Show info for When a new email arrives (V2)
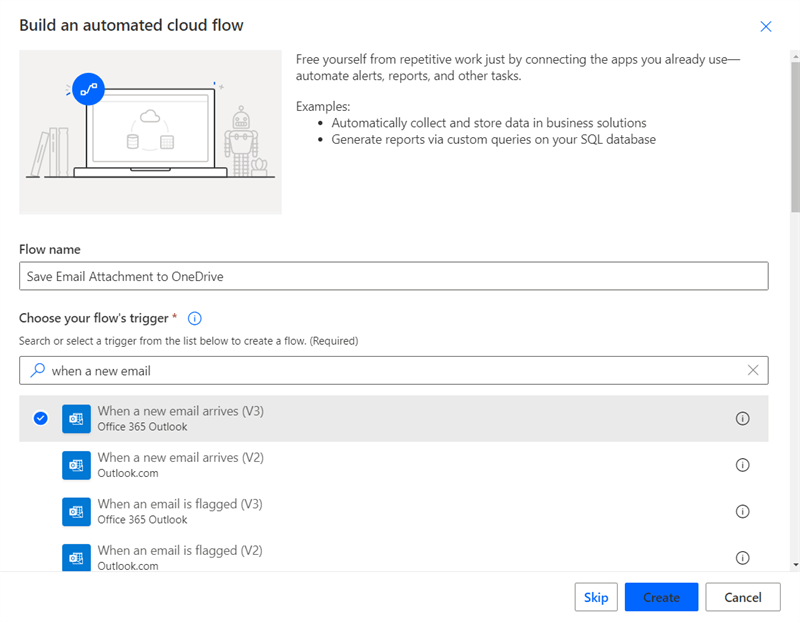 coord(742,465)
